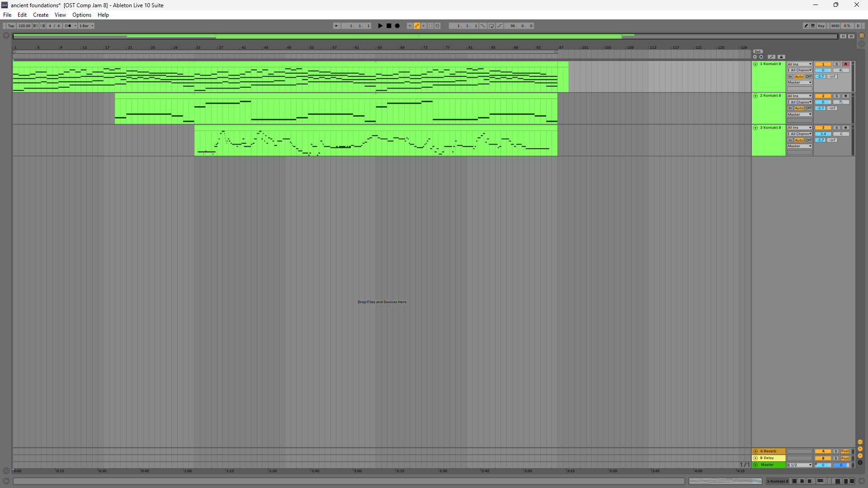This screenshot has height=488, width=868.
Task: Toggle the Automation Arm button
Action: 417,26
